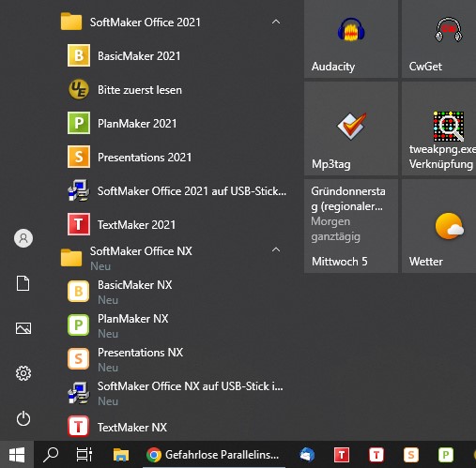This screenshot has width=476, height=468.
Task: Open Documents from the Start sidebar
Action: point(23,283)
